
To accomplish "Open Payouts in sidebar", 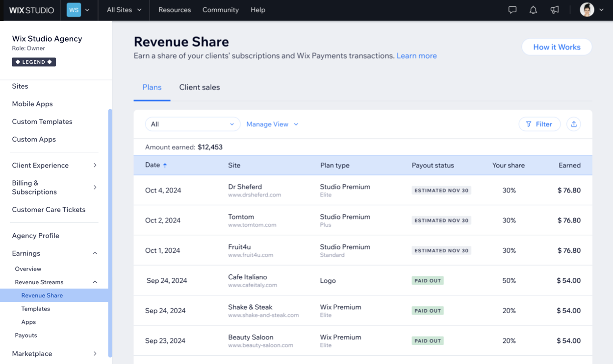I will point(26,335).
